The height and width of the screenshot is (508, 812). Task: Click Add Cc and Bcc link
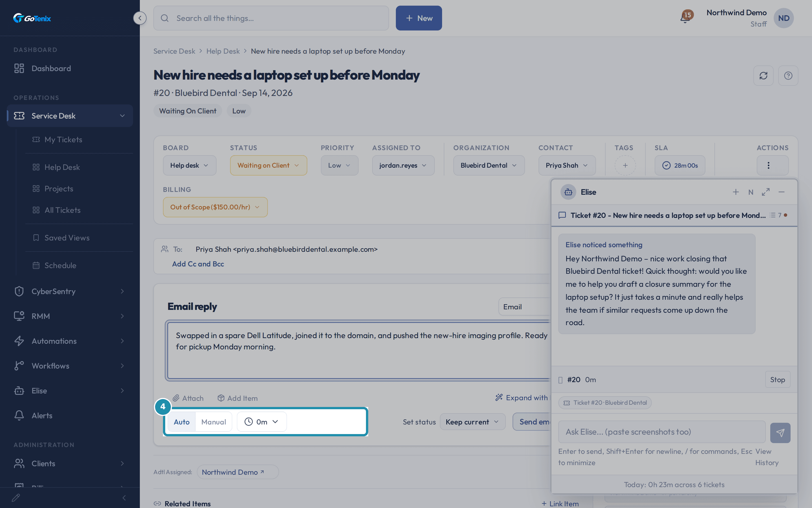(198, 264)
